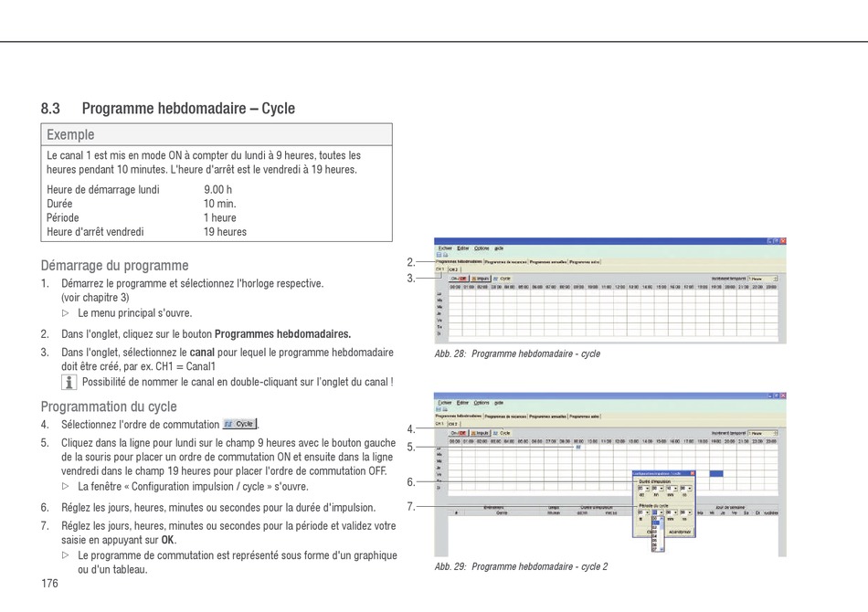Click the heading "Programme hebdomadaire – Cycle"
This screenshot has width=868, height=612.
[188, 108]
